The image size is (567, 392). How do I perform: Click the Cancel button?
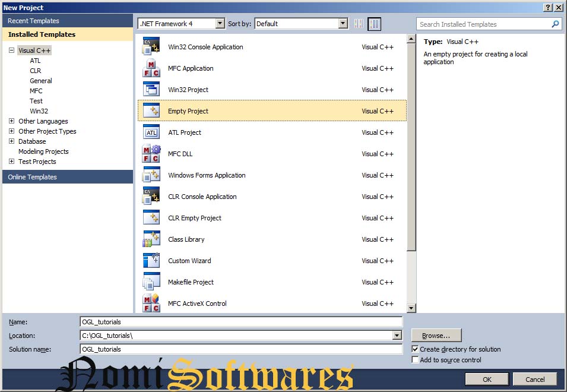535,380
